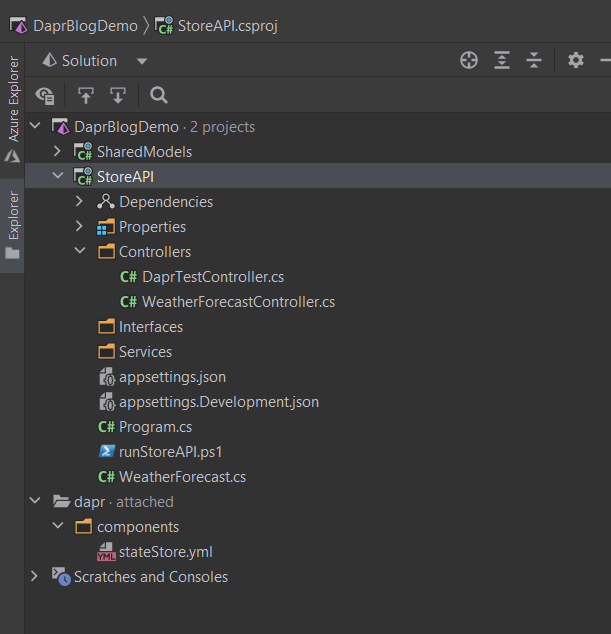The image size is (611, 634).
Task: Select the components folder
Action: pos(318,527)
